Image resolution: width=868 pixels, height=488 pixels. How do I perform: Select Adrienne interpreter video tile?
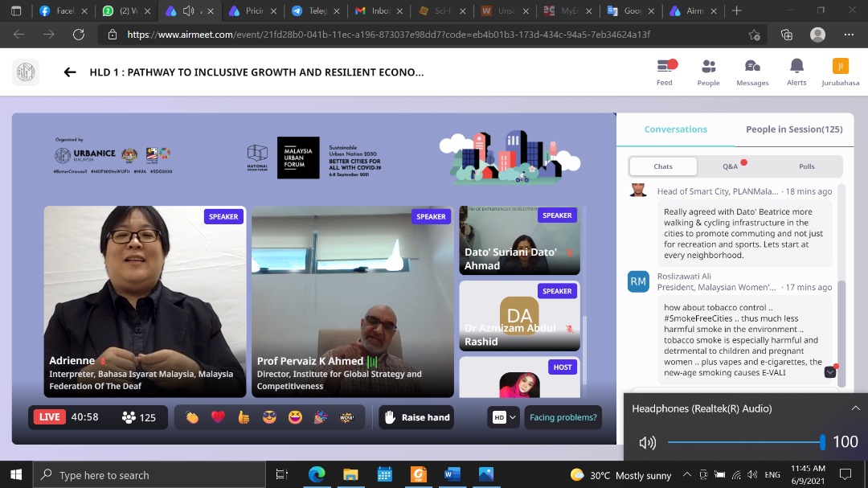pos(145,301)
